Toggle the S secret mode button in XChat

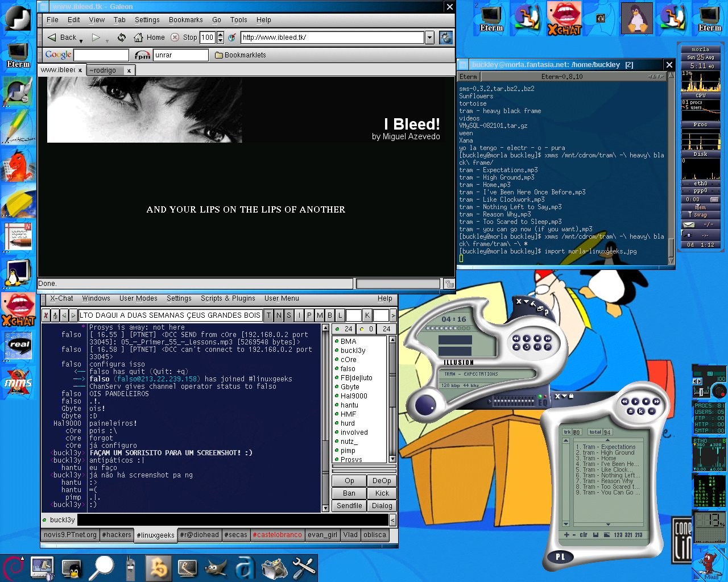(289, 315)
